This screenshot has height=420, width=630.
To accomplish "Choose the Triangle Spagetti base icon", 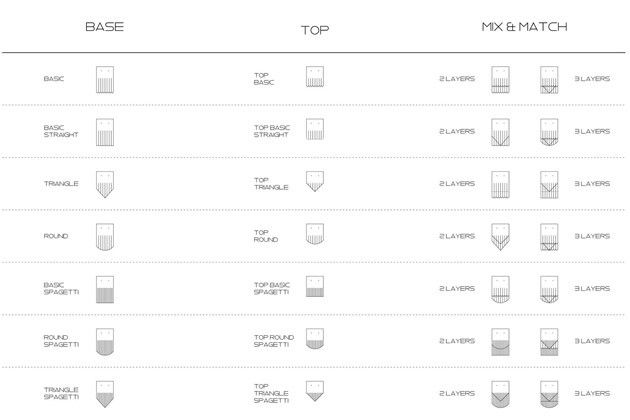I will (x=105, y=394).
